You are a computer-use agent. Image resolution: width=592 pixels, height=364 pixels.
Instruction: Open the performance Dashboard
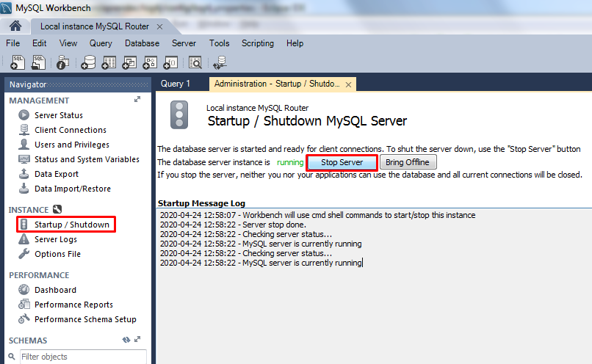click(x=55, y=290)
